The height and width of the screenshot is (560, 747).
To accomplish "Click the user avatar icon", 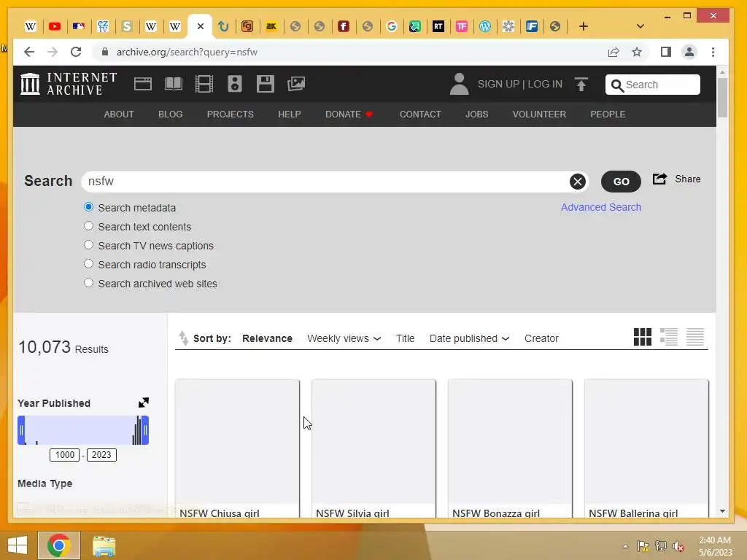I will 460,85.
